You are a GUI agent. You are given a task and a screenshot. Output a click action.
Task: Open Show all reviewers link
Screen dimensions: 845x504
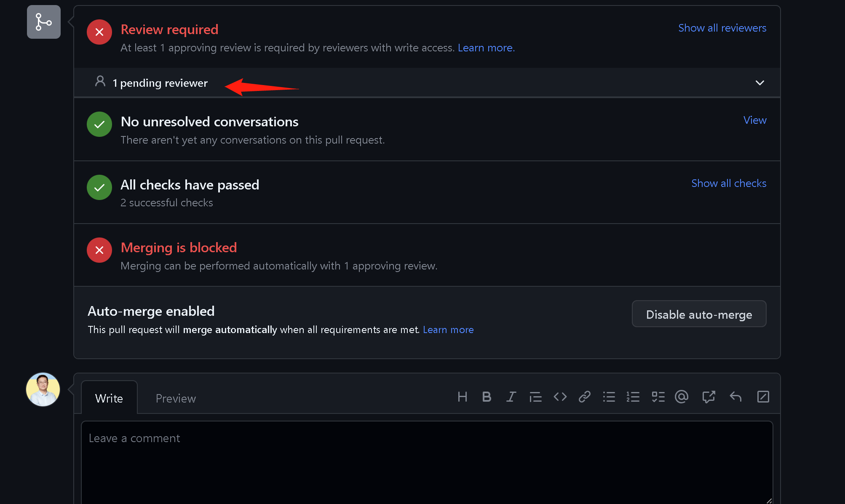click(722, 28)
